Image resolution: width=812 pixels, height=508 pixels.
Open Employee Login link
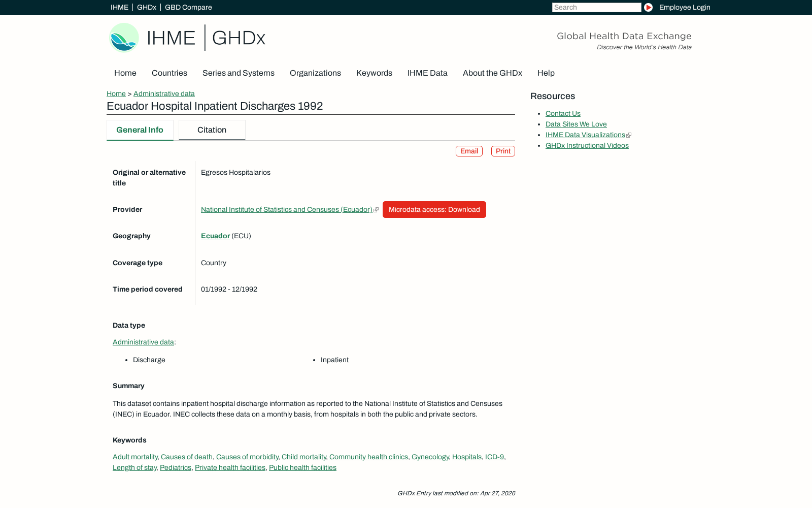point(685,7)
